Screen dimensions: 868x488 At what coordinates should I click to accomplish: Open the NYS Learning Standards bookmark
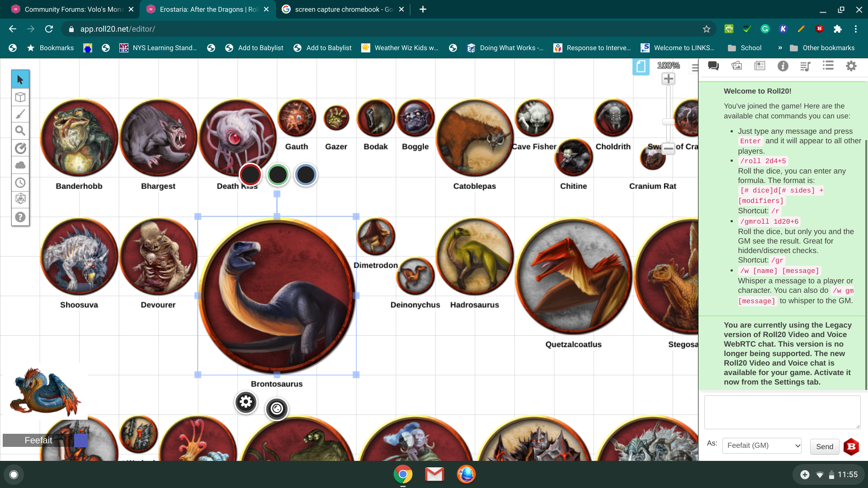click(158, 48)
